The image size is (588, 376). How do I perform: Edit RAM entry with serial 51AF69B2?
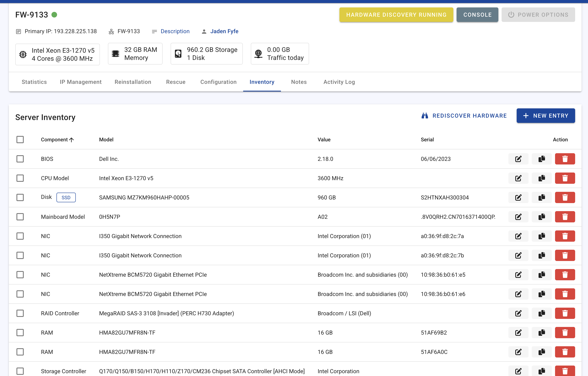pos(518,333)
